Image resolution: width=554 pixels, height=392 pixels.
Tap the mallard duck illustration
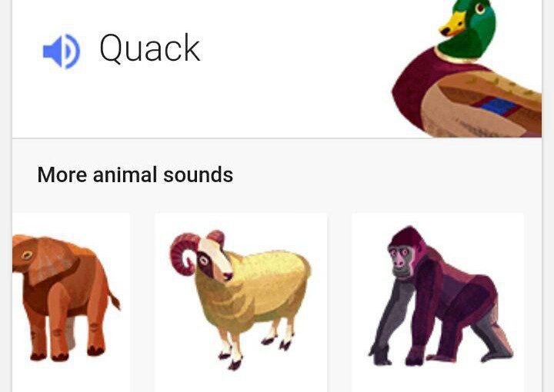[x=467, y=68]
